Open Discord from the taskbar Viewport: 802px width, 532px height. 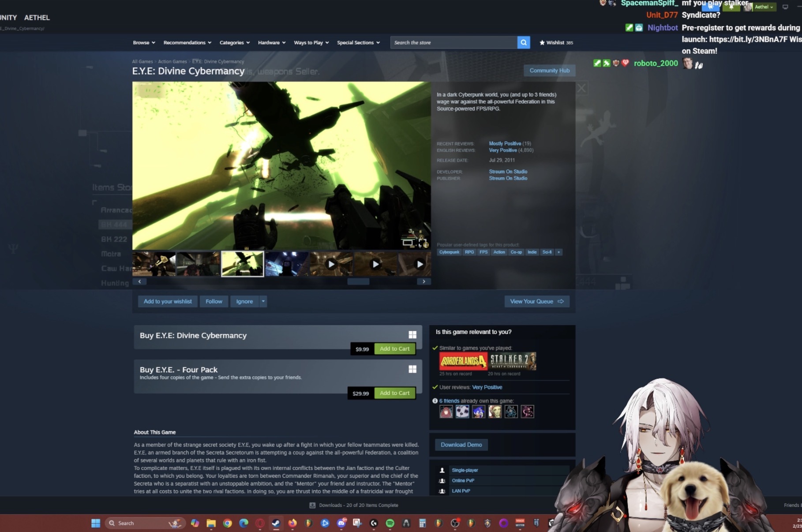coord(341,523)
